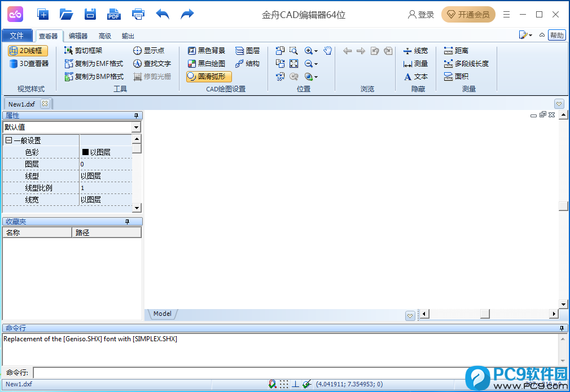Viewport: 570px width, 392px height.
Task: Redo the action with the redo arrow
Action: pyautogui.click(x=187, y=14)
